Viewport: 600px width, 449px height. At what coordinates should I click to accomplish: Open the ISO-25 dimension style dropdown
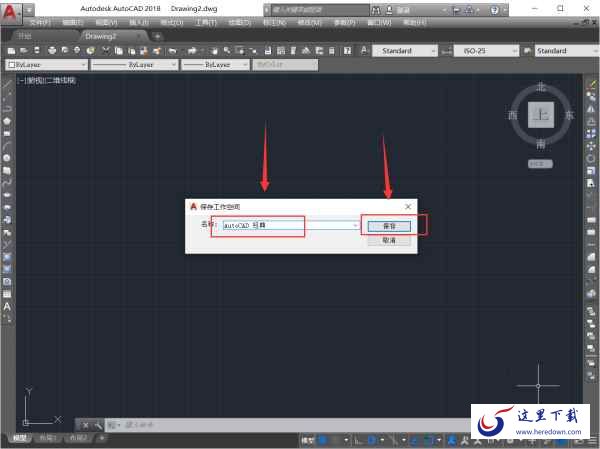[x=486, y=51]
